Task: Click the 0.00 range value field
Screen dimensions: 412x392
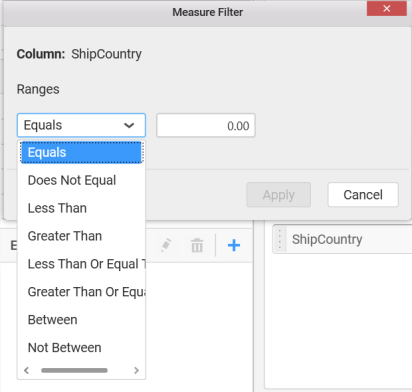Action: click(206, 125)
